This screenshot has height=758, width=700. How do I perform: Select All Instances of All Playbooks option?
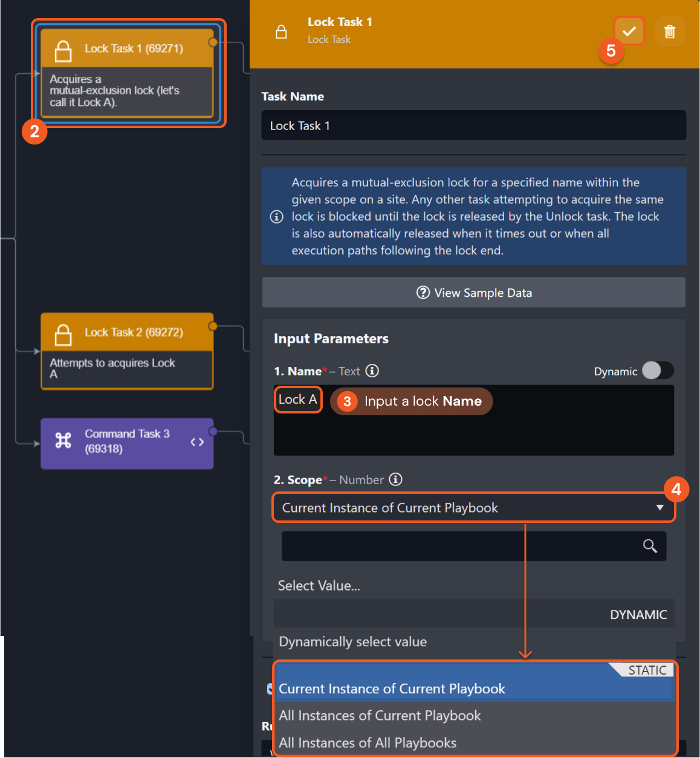click(368, 743)
